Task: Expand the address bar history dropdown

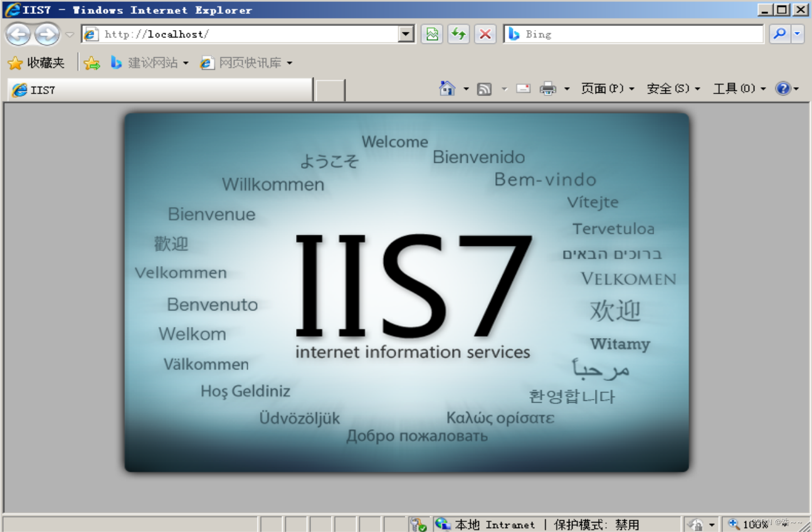Action: (406, 35)
